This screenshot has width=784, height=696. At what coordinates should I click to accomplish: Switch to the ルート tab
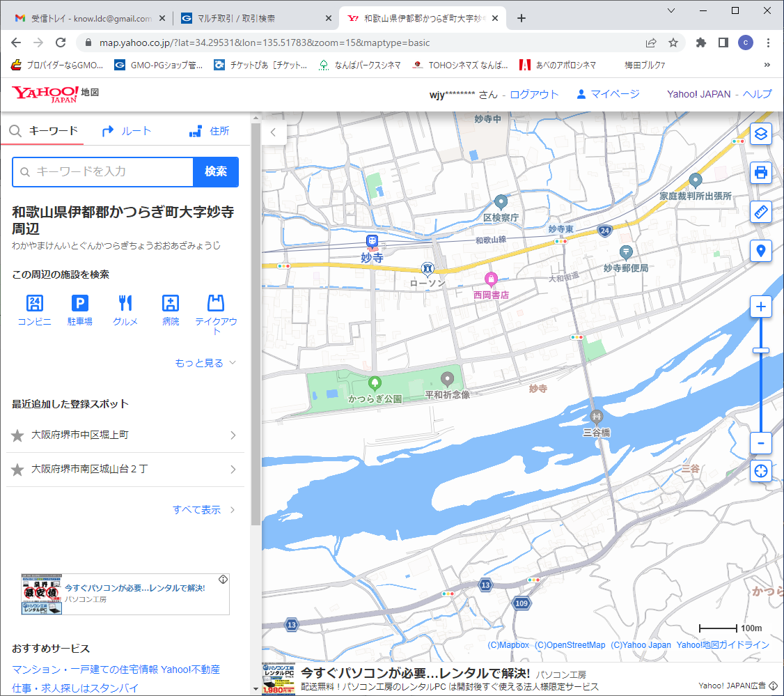(x=127, y=131)
